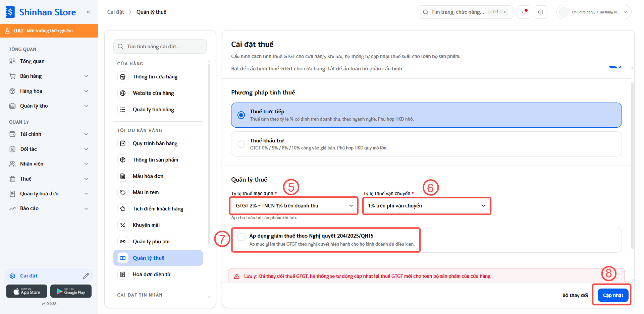Click the Cập nhật button
Viewport: 644px width, 314px height.
click(613, 295)
